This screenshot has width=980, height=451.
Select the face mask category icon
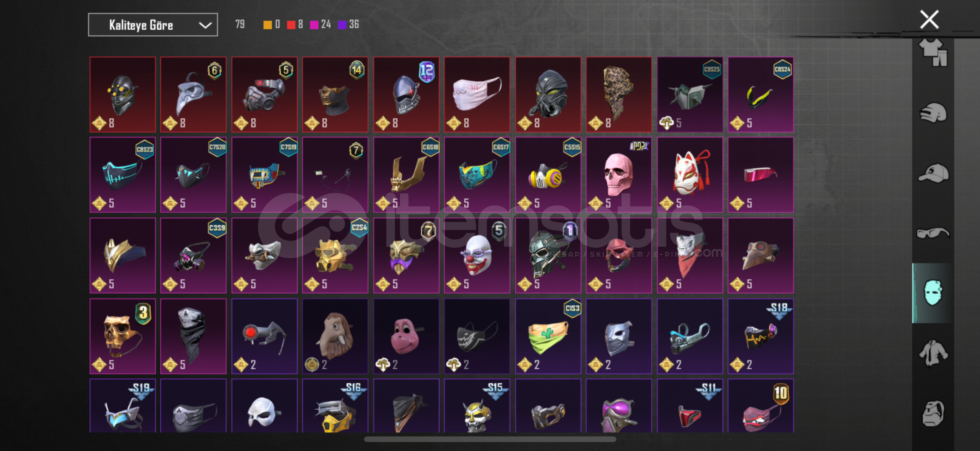click(933, 293)
